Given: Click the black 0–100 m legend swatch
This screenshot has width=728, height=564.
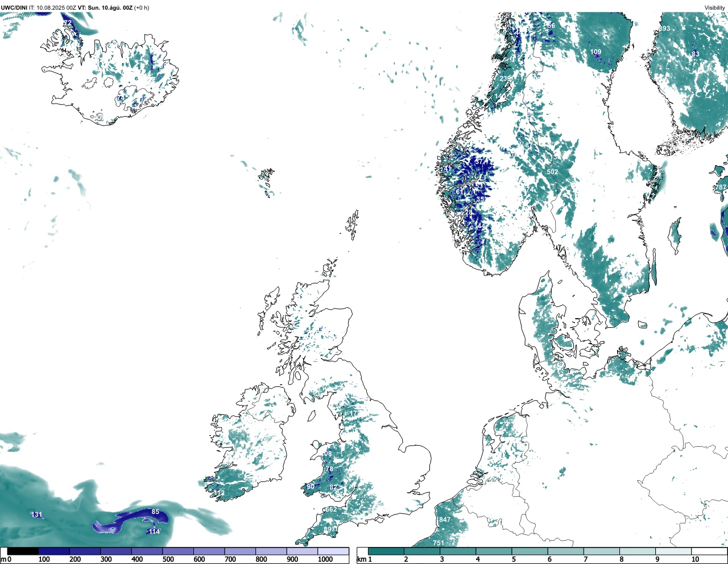Looking at the screenshot, I should 23,551.
